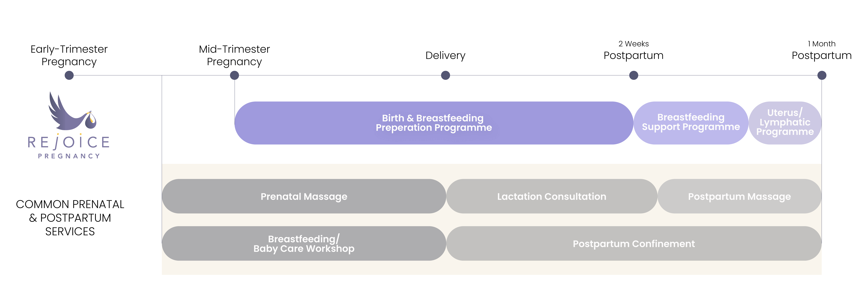Select the Early-Trimester Pregnancy timeline dot
The image size is (868, 306).
pos(69,75)
